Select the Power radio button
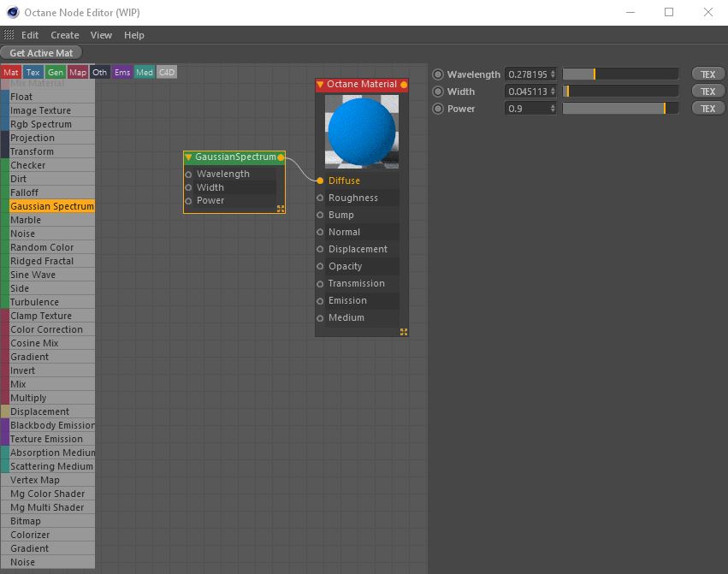 click(437, 108)
